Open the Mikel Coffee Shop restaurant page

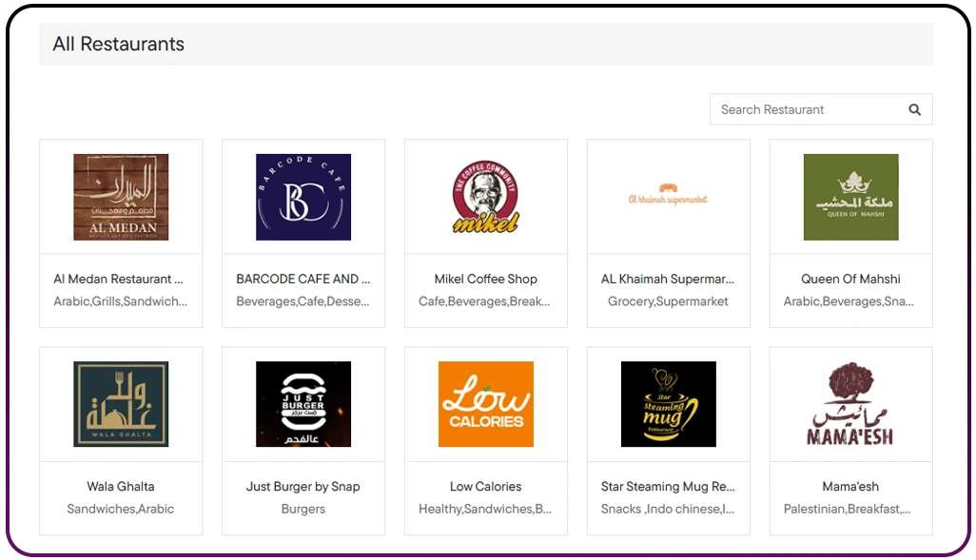coord(485,279)
